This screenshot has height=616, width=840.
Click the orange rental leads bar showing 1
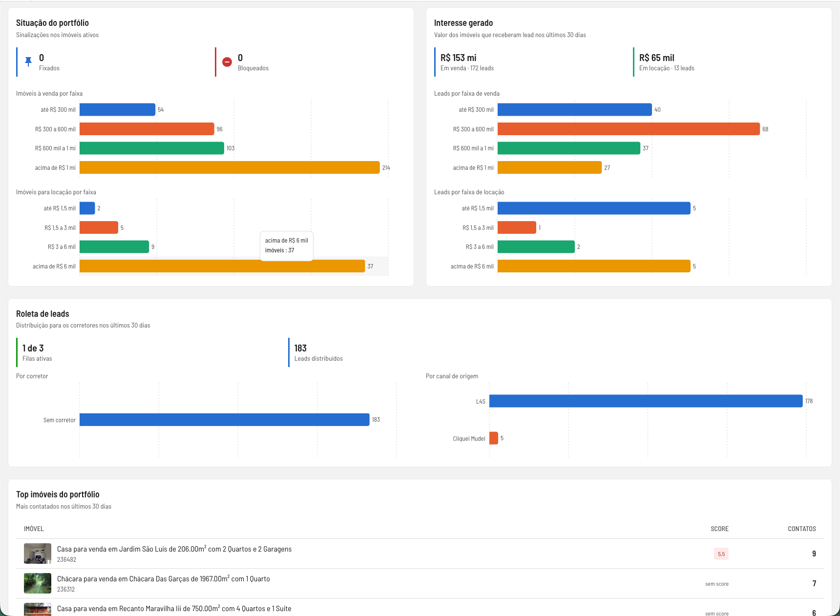click(x=517, y=227)
